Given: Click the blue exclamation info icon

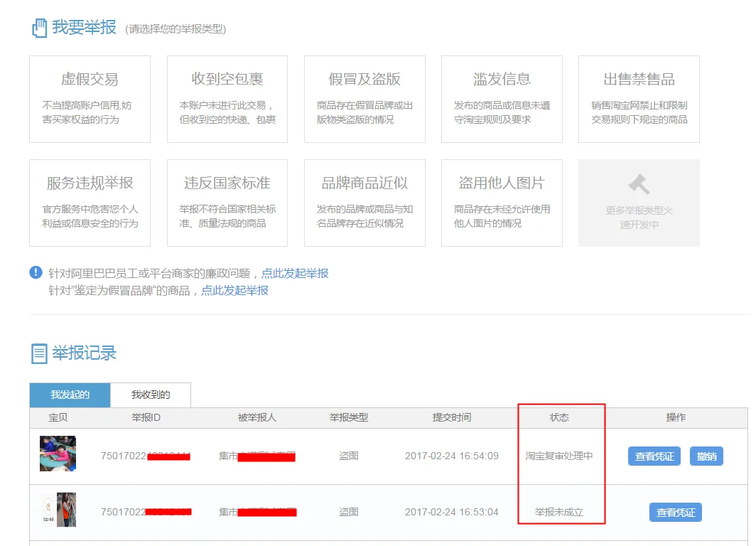Looking at the screenshot, I should (x=36, y=273).
